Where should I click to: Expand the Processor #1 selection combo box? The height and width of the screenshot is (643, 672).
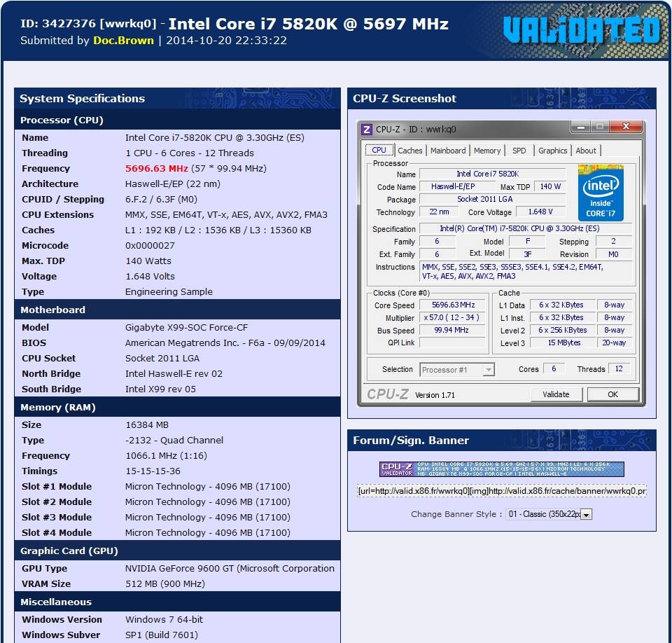point(457,369)
